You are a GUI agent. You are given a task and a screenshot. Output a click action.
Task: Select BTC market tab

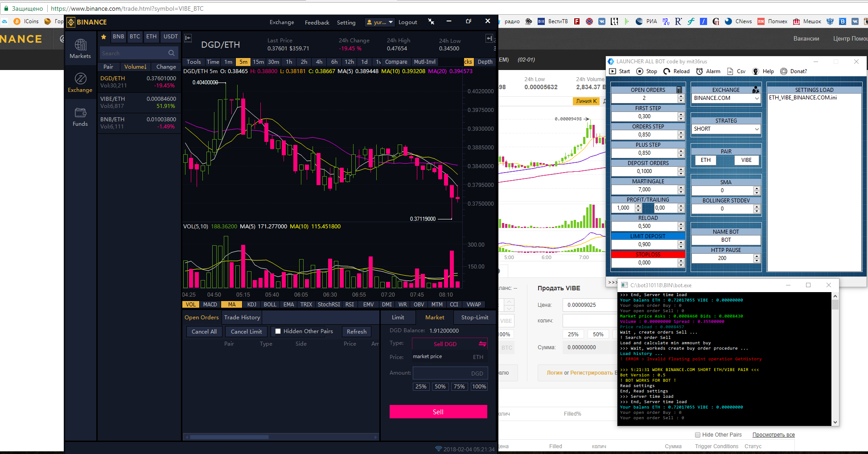135,37
